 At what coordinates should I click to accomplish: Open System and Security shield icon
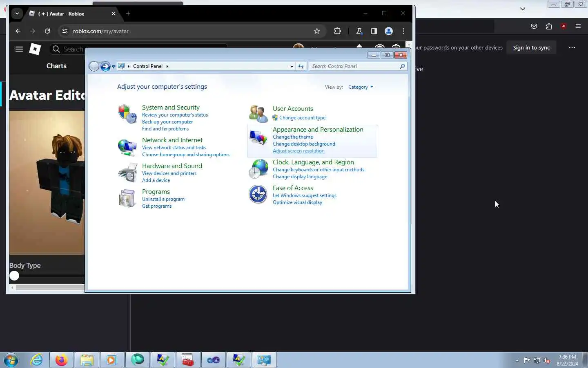(x=127, y=114)
